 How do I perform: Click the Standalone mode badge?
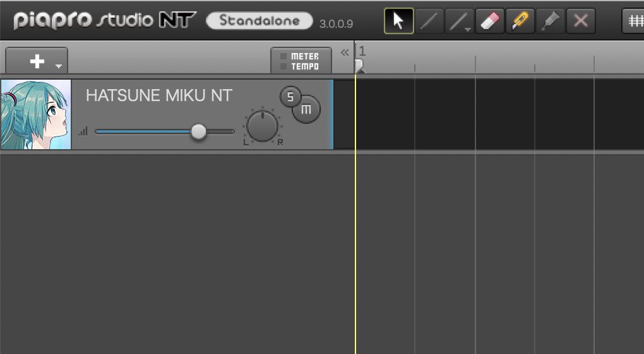[259, 21]
